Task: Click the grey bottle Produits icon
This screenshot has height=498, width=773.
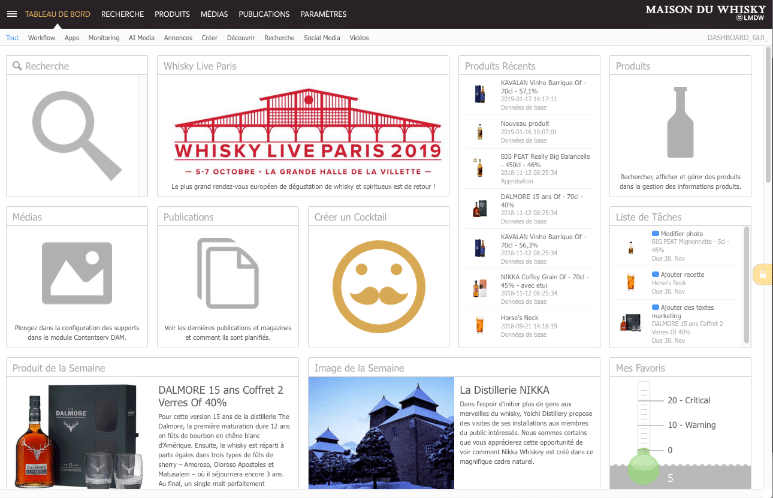Action: click(680, 122)
